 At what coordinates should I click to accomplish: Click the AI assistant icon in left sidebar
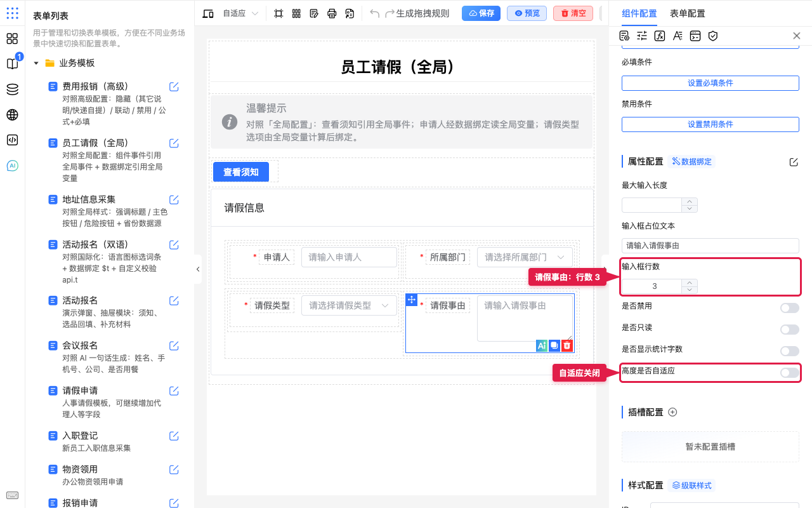pyautogui.click(x=12, y=166)
